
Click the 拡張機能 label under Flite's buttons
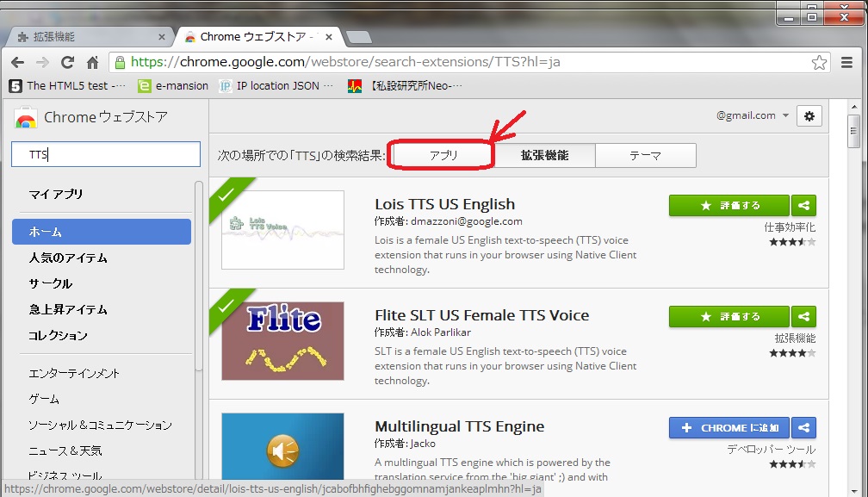point(795,339)
